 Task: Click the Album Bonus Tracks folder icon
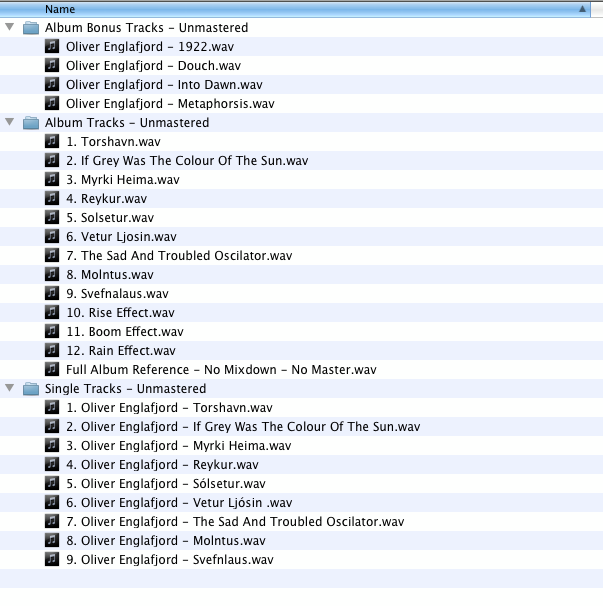[30, 28]
